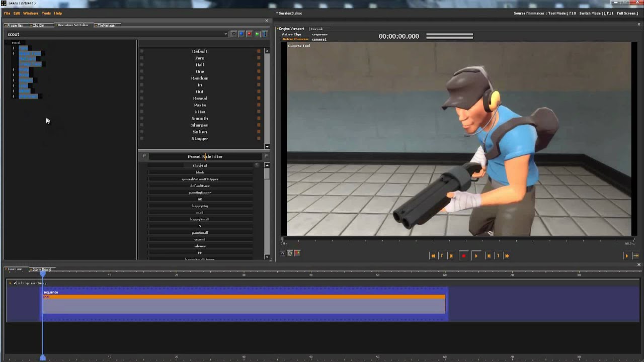Viewport: 644px width, 362px height.
Task: Select the orange shot bar in the timeline
Action: click(244, 297)
